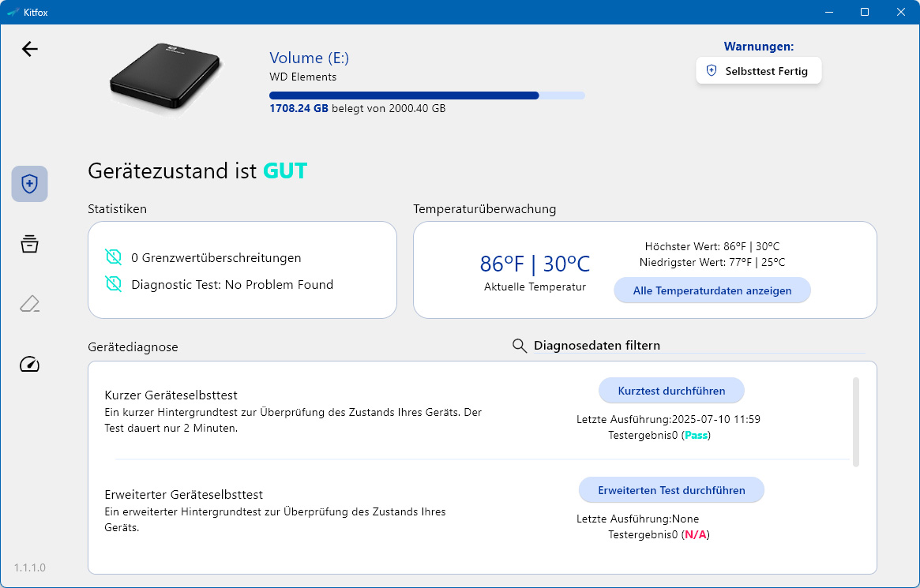Select the eraser sidebar icon
The image size is (920, 588).
coord(29,304)
